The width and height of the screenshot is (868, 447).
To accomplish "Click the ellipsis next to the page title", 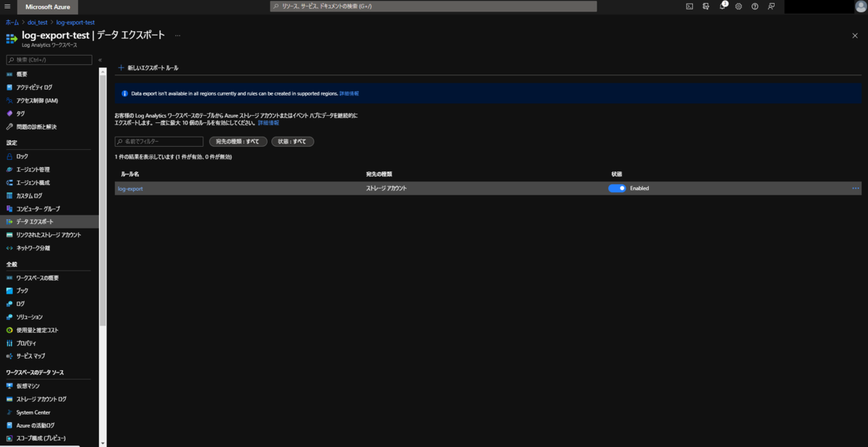I will click(x=177, y=35).
